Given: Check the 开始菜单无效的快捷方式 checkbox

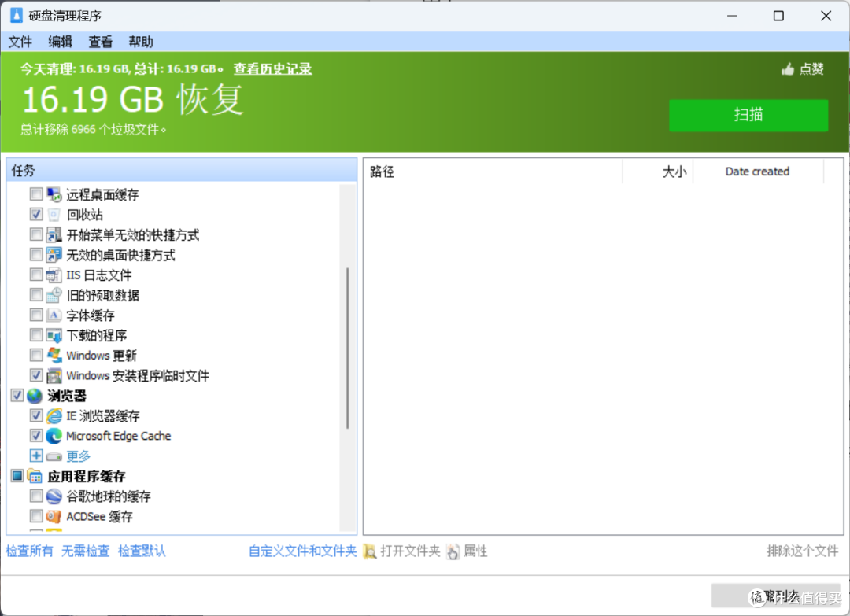Looking at the screenshot, I should point(35,234).
